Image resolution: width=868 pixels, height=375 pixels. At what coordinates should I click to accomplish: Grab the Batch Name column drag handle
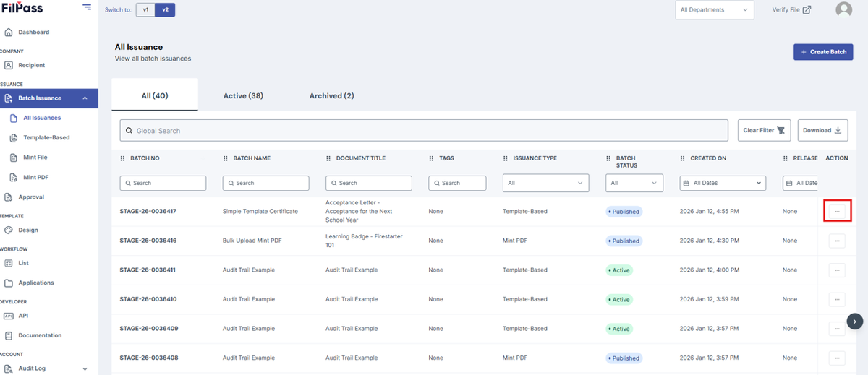point(226,158)
